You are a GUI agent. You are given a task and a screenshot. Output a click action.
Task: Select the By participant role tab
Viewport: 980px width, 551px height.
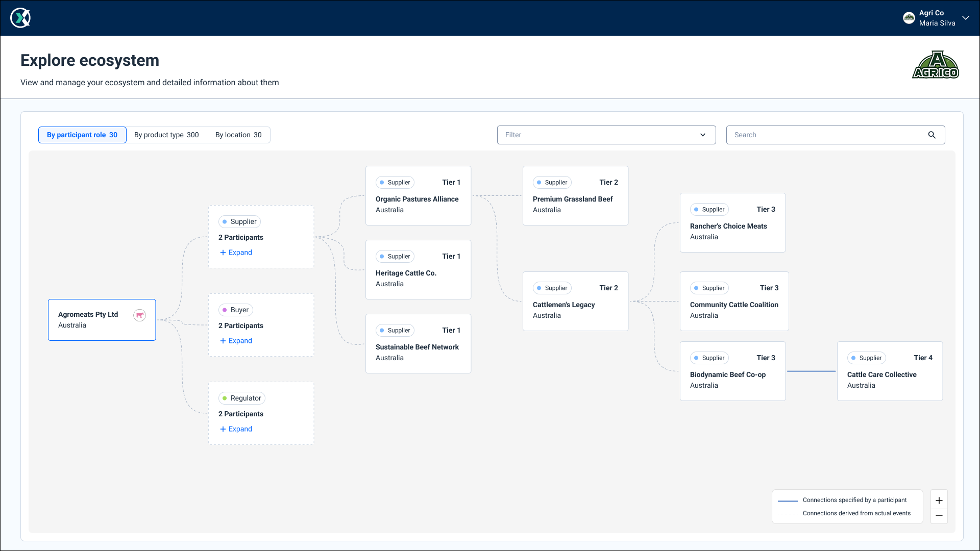82,135
